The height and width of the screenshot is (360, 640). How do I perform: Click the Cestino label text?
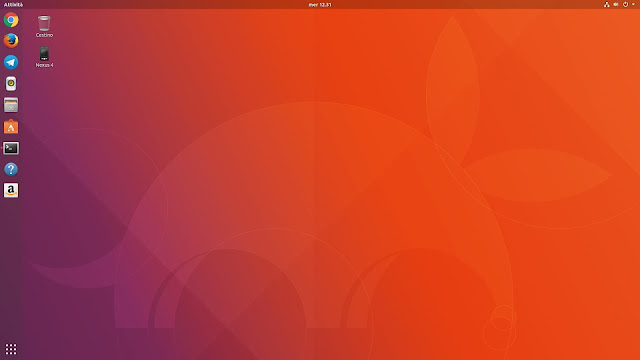point(44,35)
